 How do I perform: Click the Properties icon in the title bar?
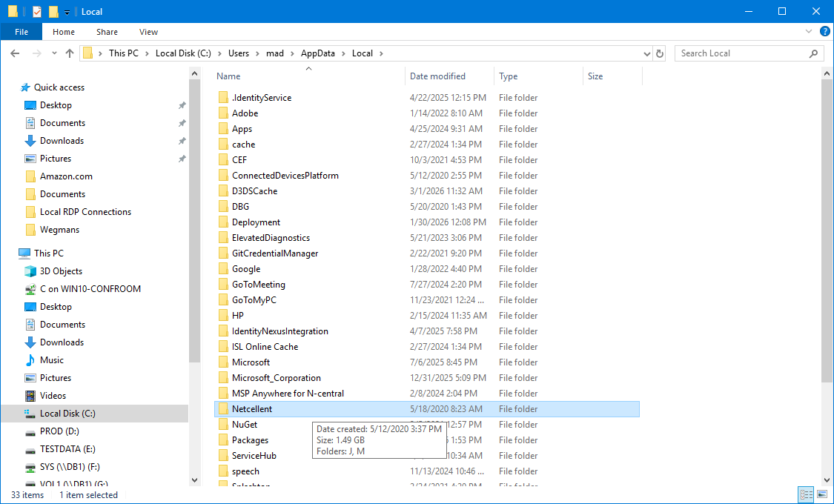tap(37, 12)
